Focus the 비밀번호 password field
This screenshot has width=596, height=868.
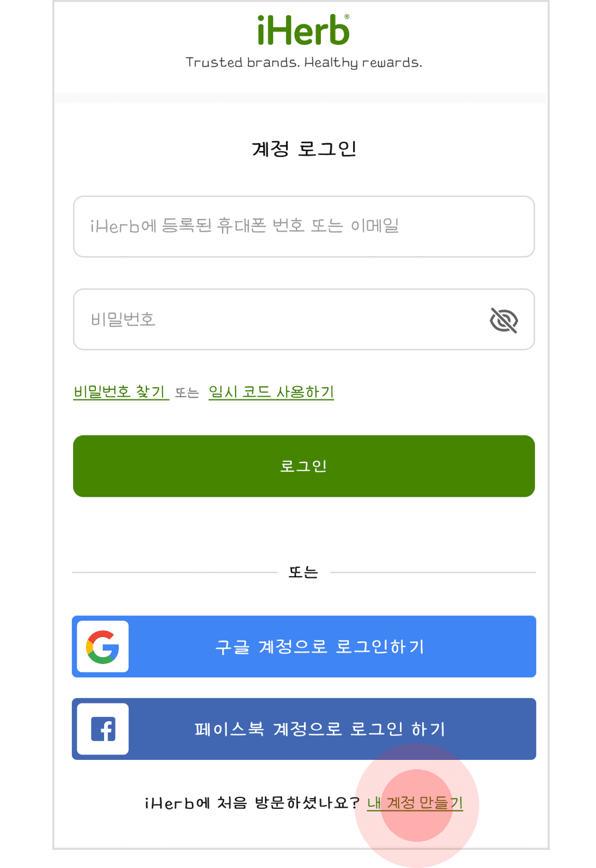[304, 320]
